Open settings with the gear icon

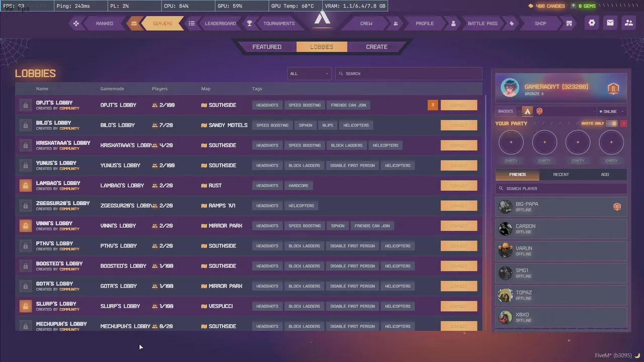click(x=592, y=23)
